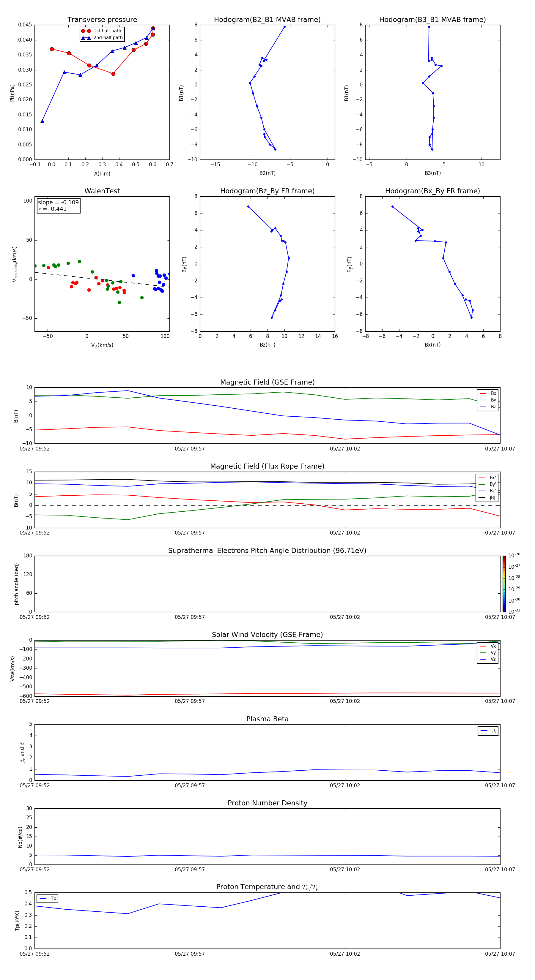The height and width of the screenshot is (980, 535).
Task: Click the 'Bx(nT)' x-axis label
Action: point(432,345)
